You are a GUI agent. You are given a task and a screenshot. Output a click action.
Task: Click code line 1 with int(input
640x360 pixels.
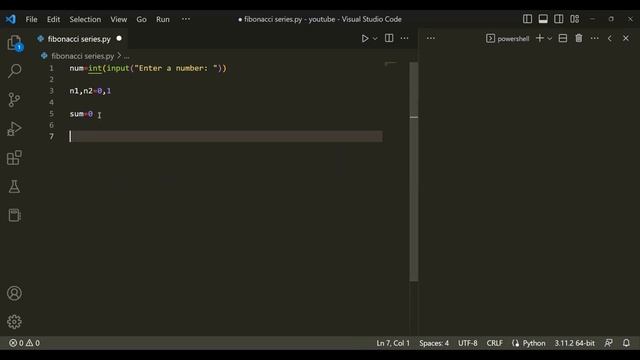[x=148, y=68]
